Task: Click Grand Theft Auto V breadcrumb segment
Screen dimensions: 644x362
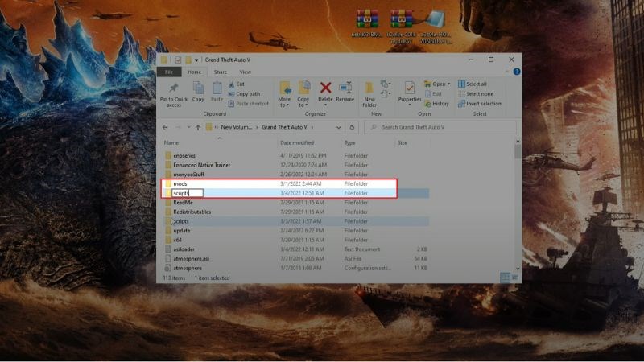Action: click(285, 127)
